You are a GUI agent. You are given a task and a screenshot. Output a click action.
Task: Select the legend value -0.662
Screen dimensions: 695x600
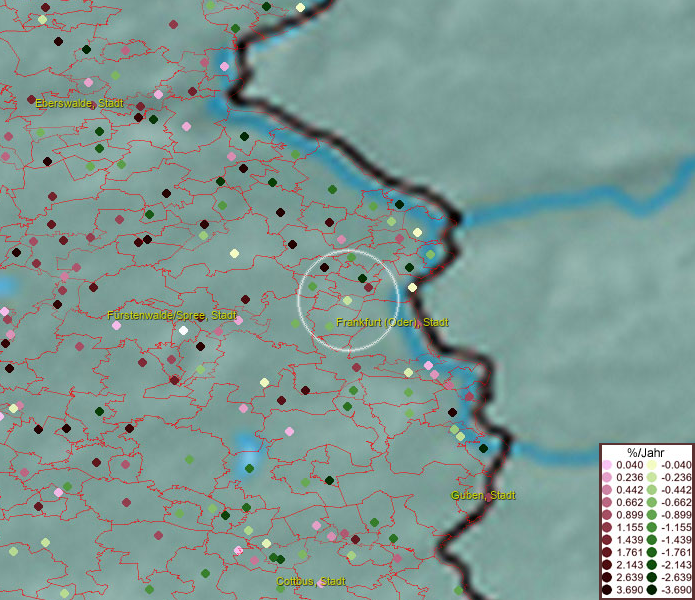(x=676, y=502)
